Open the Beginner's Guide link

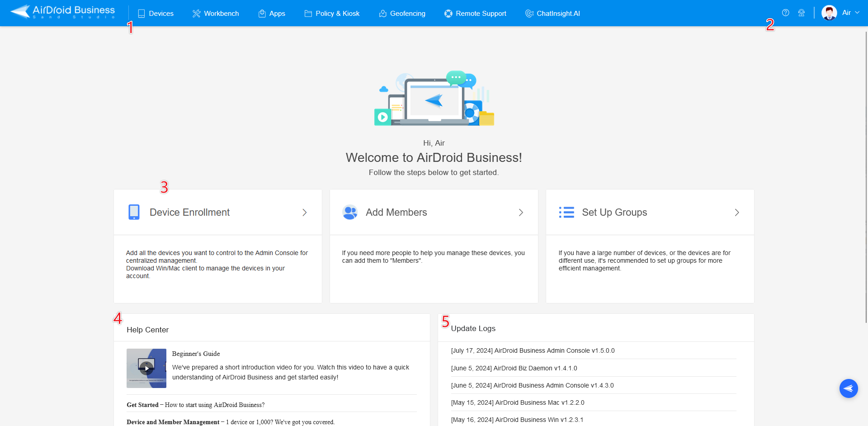(196, 354)
